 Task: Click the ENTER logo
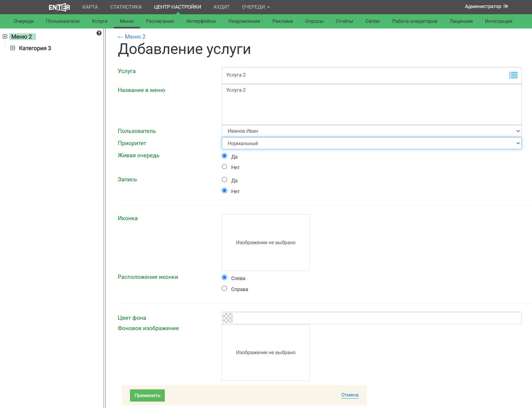tap(59, 7)
